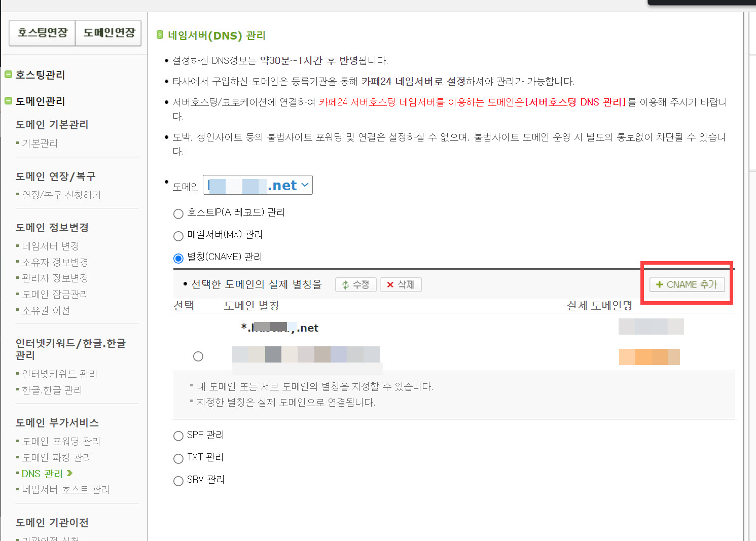Switch to the 호스팅연장 tab
The height and width of the screenshot is (541, 756).
pyautogui.click(x=42, y=32)
